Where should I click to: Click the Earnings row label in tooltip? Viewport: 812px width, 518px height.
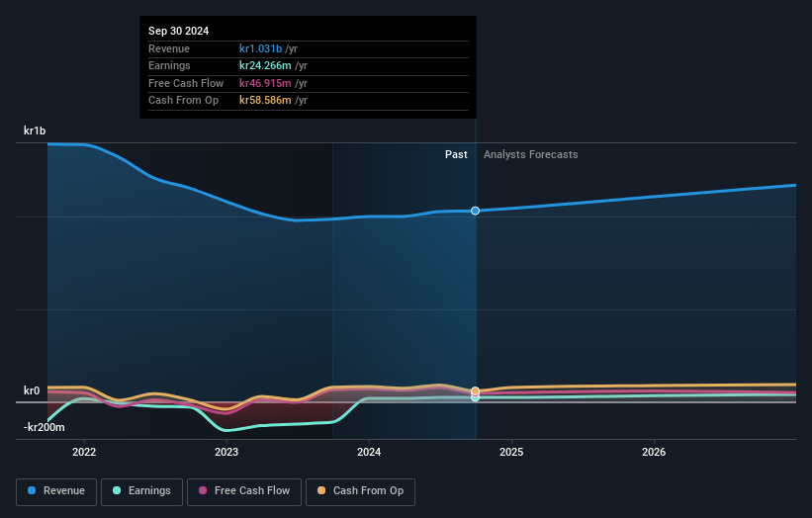tap(169, 65)
